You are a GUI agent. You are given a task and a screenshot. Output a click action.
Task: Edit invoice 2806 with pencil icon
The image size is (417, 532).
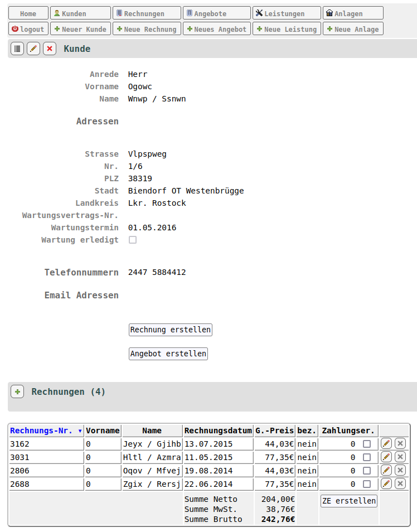point(386,470)
